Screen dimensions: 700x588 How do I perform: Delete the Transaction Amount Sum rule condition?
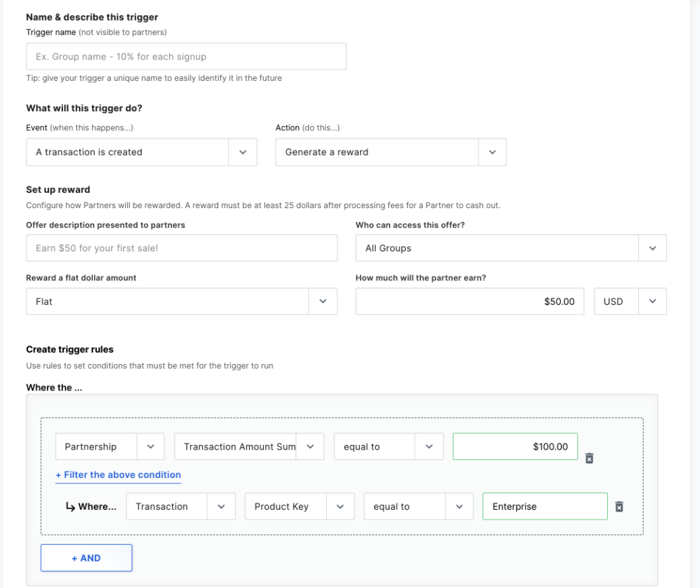pos(589,458)
